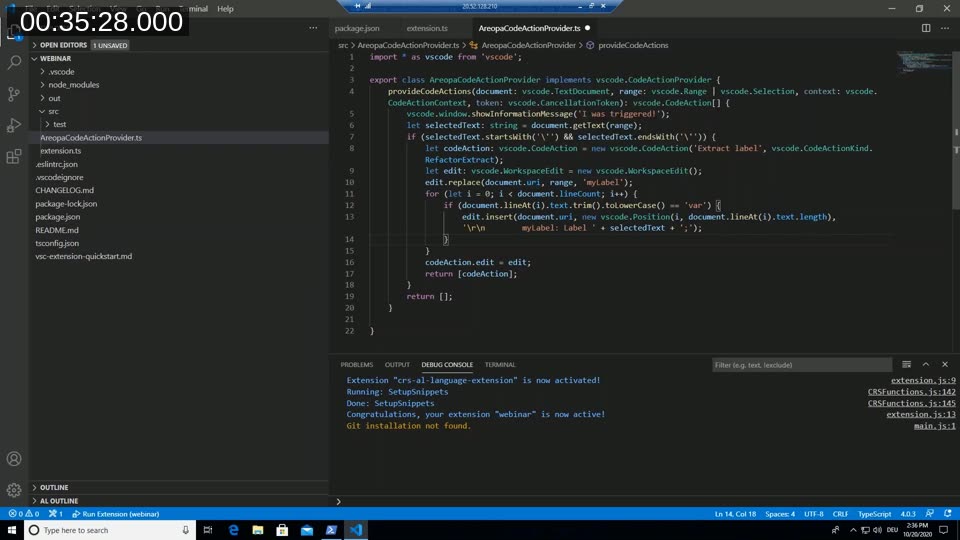Launch Microsoft Edge from taskbar
The width and height of the screenshot is (960, 540).
tap(233, 530)
